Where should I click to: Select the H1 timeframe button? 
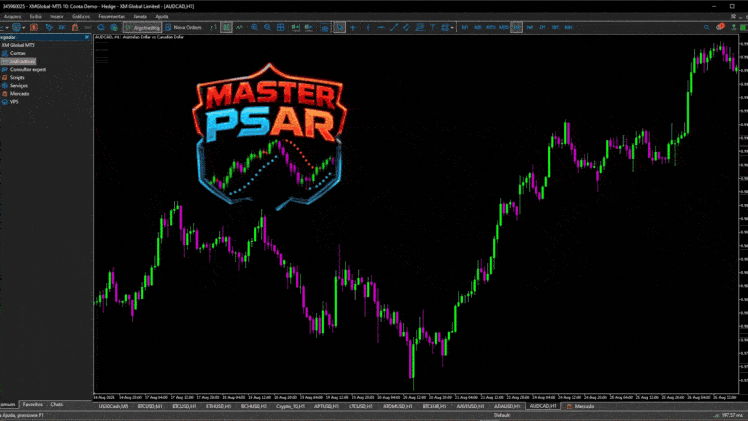click(516, 27)
